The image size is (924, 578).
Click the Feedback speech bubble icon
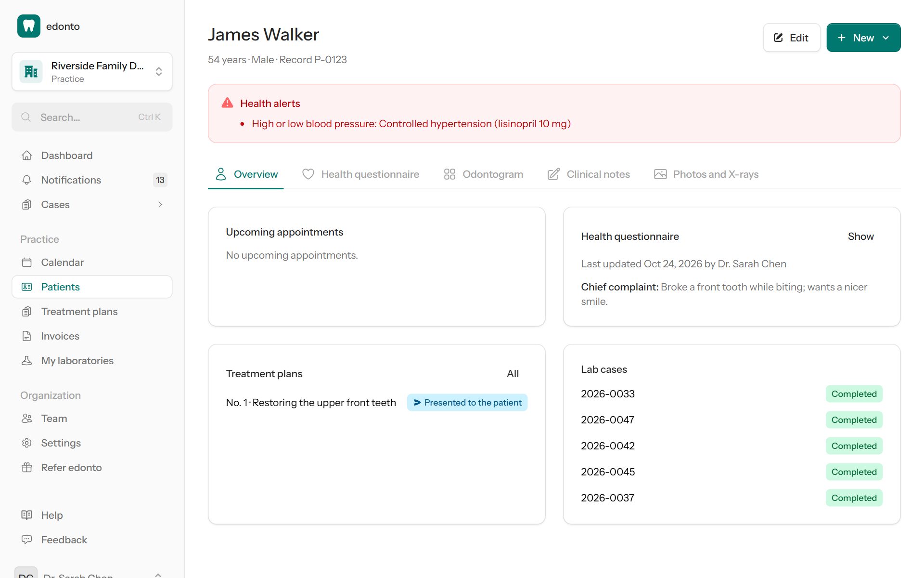pos(27,540)
